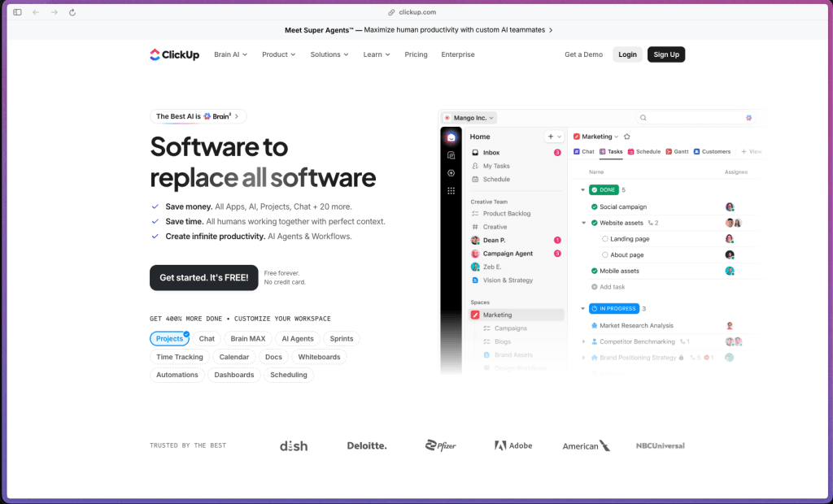Click Get started. It's FREE! button
Viewport: 833px width, 504px height.
[204, 278]
